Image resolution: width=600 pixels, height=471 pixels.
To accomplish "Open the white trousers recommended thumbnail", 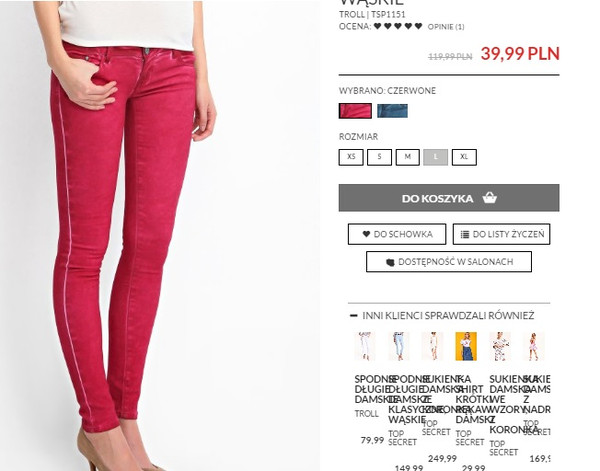I will point(365,346).
